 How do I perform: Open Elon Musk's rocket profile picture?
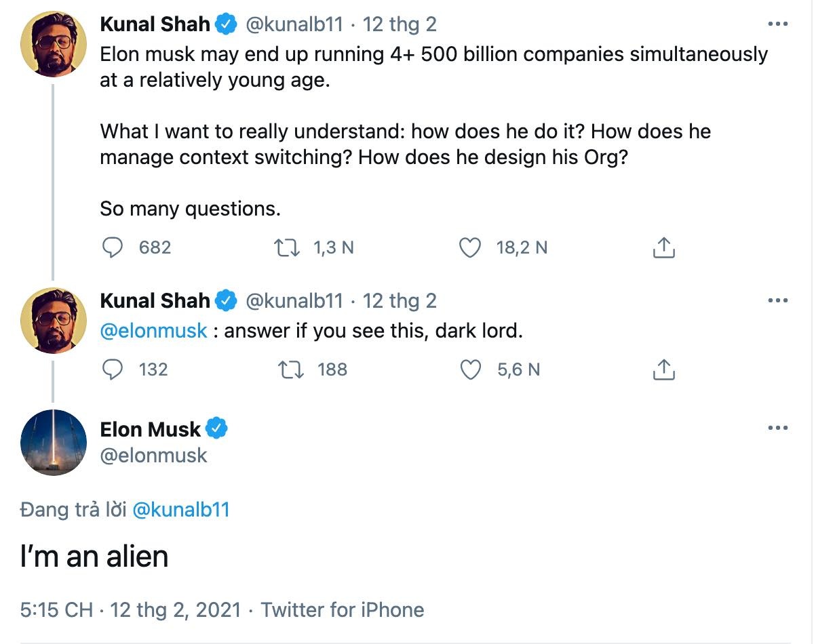(x=53, y=443)
